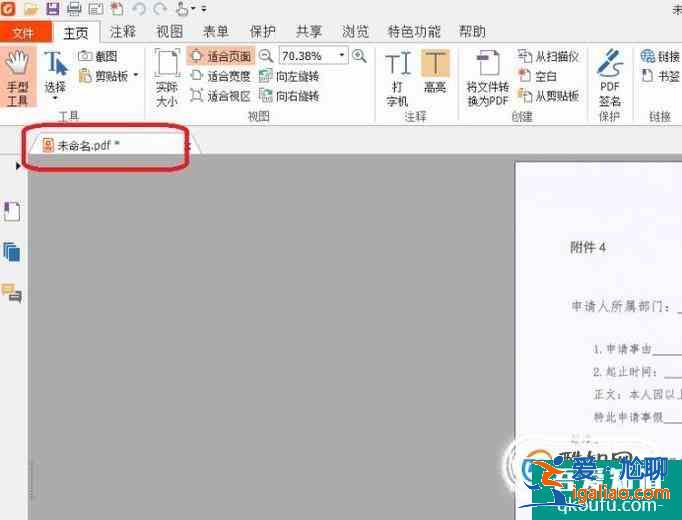This screenshot has height=520, width=682.
Task: Switch to the 共享 ribbon tab
Action: point(309,32)
